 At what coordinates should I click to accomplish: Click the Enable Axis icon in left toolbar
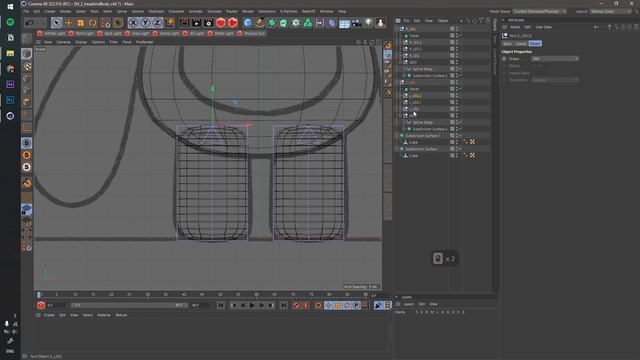(27, 128)
